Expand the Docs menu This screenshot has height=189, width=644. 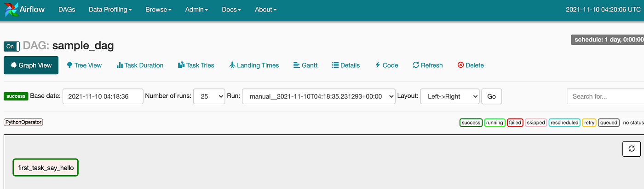point(231,9)
